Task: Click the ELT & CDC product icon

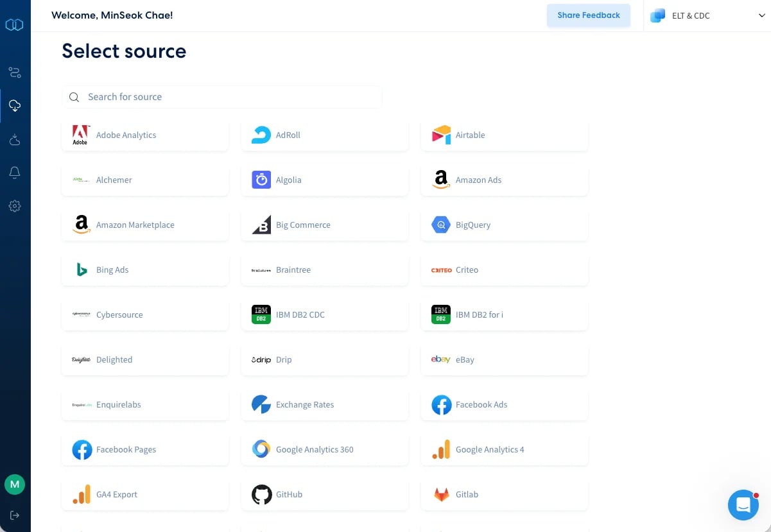Action: [657, 15]
